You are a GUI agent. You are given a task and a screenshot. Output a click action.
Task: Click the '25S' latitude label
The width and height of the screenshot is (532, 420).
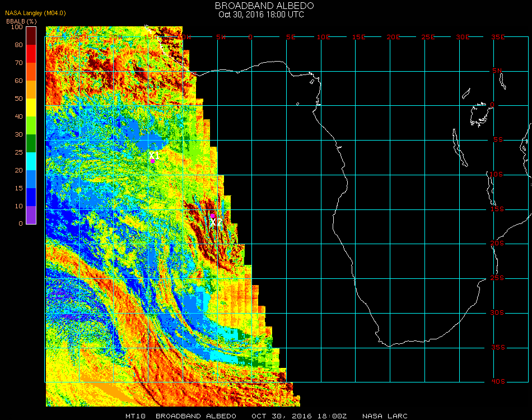(x=497, y=278)
